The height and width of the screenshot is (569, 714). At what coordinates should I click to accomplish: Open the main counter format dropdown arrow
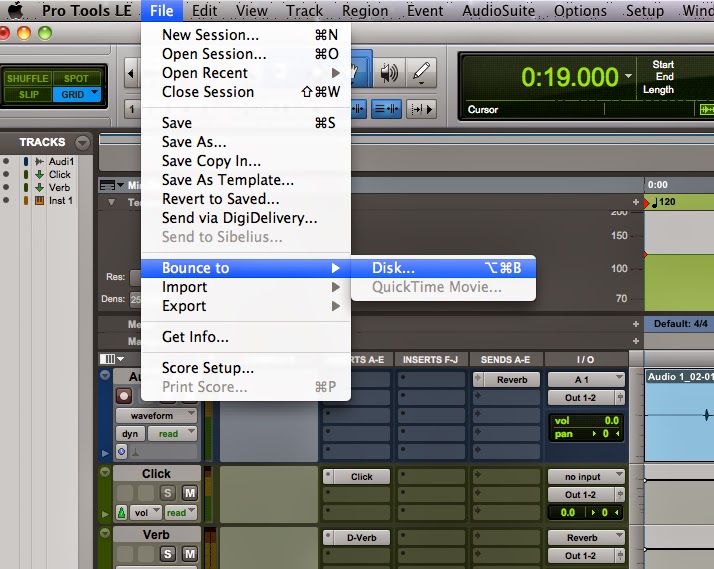[x=628, y=76]
